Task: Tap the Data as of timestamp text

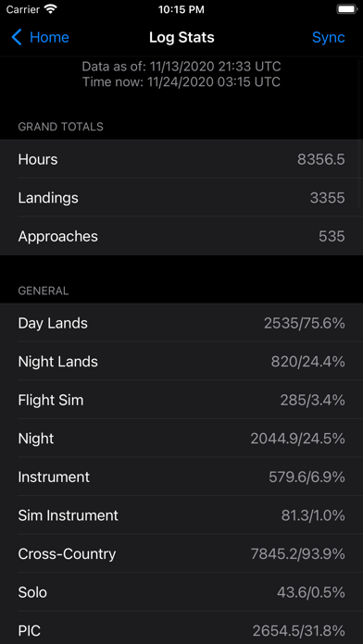Action: click(181, 66)
